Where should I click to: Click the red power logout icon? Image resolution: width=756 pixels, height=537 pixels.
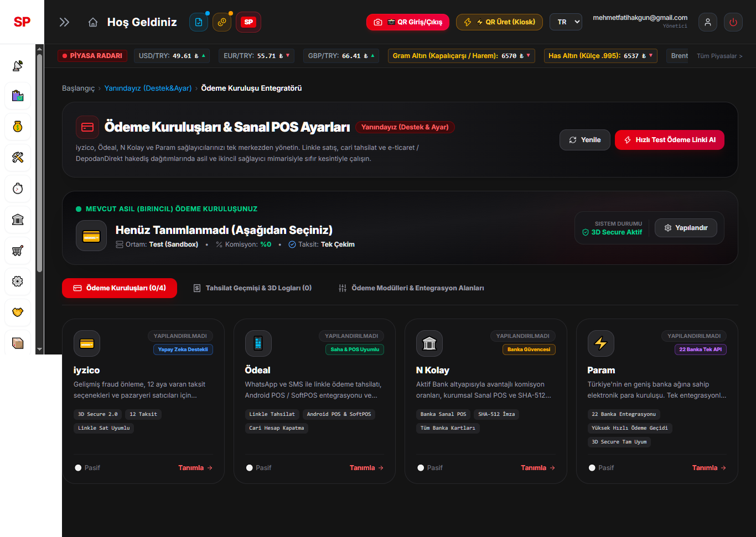pos(733,22)
